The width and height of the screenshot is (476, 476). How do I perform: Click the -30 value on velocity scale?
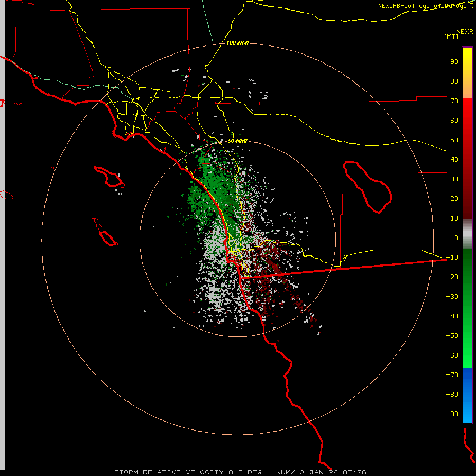pos(452,297)
